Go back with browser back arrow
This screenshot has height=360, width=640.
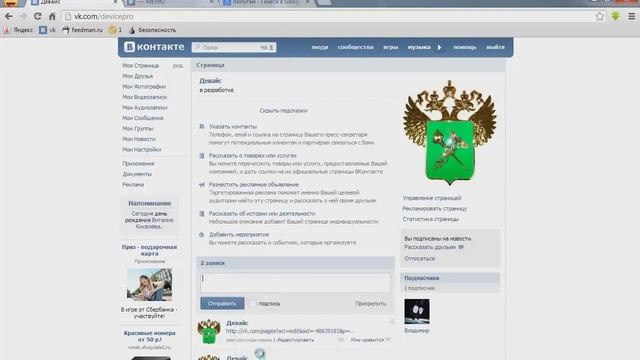(x=9, y=16)
